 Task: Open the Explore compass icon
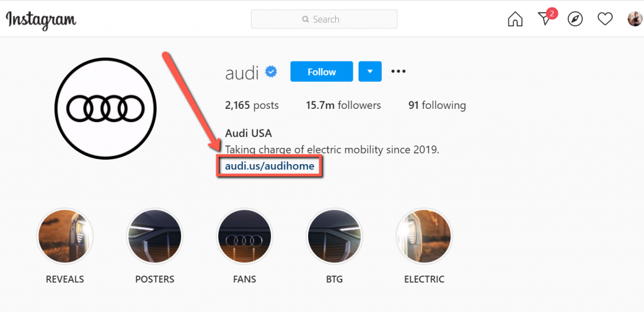(575, 19)
